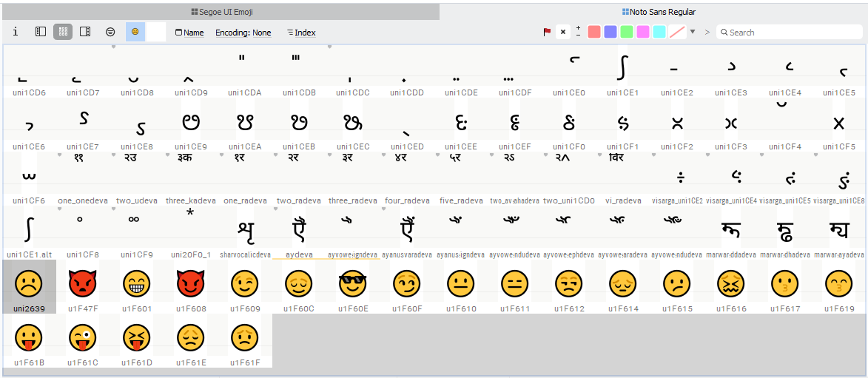The height and width of the screenshot is (378, 868).
Task: Select the u1F614 pensive face glyph
Action: [x=624, y=286]
